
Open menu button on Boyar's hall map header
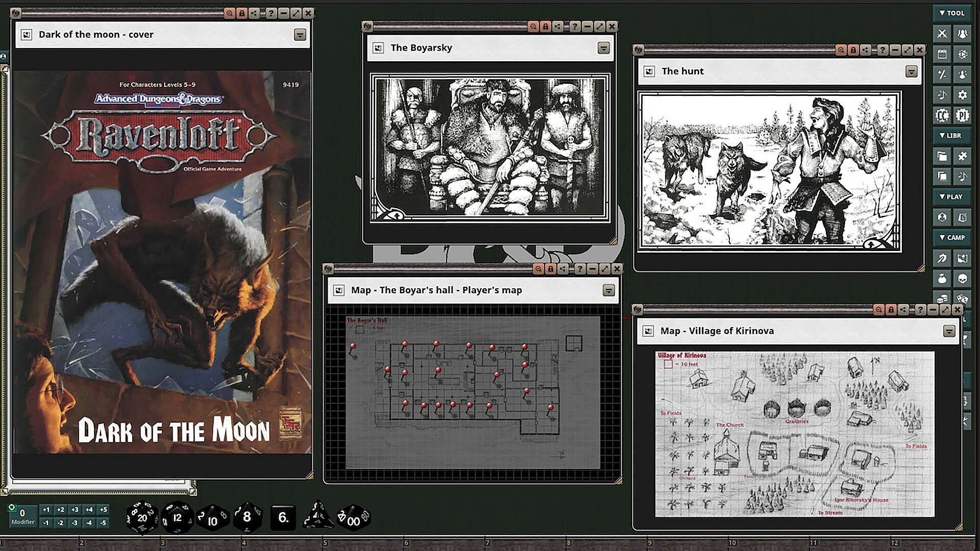point(608,290)
